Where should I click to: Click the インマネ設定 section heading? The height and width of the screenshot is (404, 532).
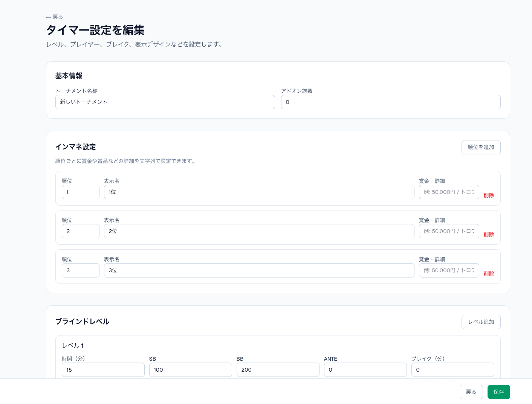[76, 147]
